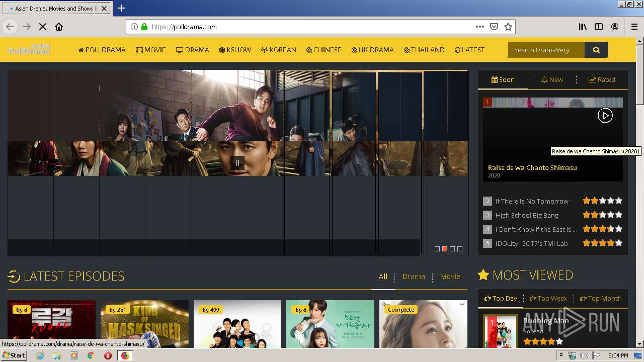Switch to the Soon tab
644x362 pixels.
click(x=503, y=79)
